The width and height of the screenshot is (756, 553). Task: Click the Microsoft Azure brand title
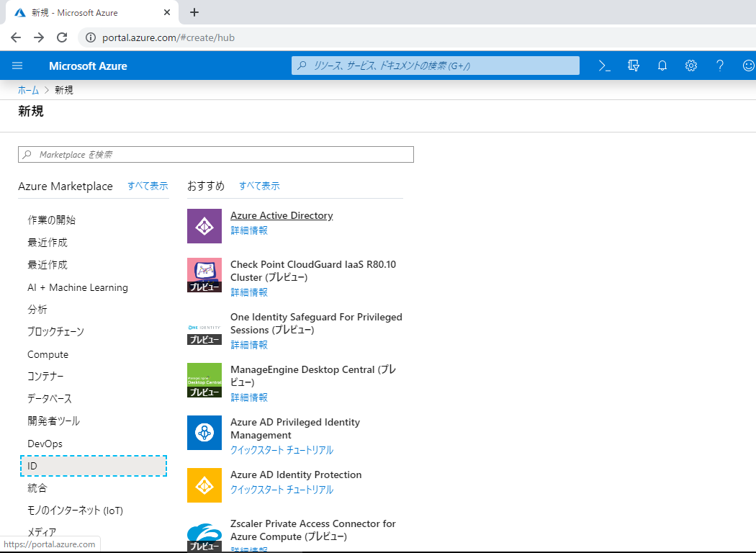tap(89, 66)
